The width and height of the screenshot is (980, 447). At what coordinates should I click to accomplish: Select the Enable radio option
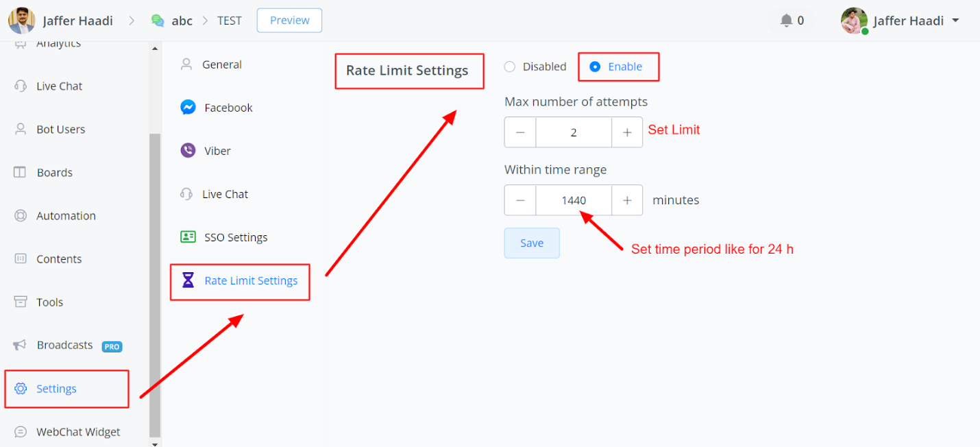click(595, 67)
